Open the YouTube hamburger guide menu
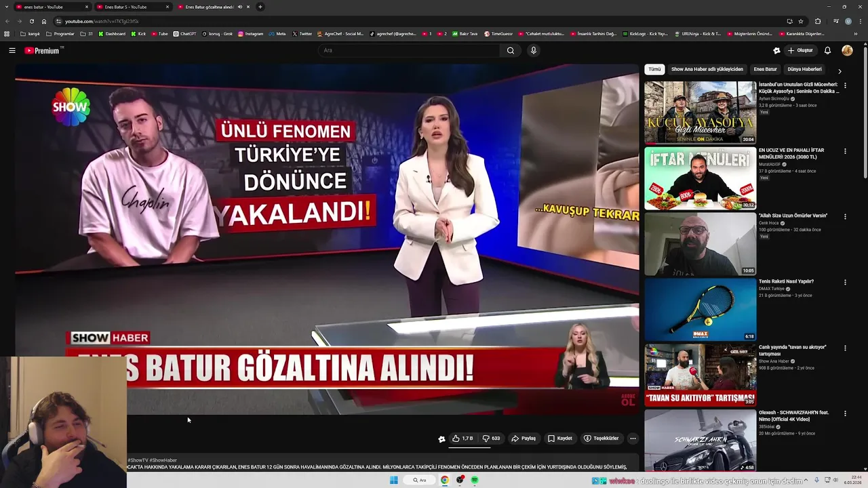Image resolution: width=868 pixels, height=488 pixels. 12,50
